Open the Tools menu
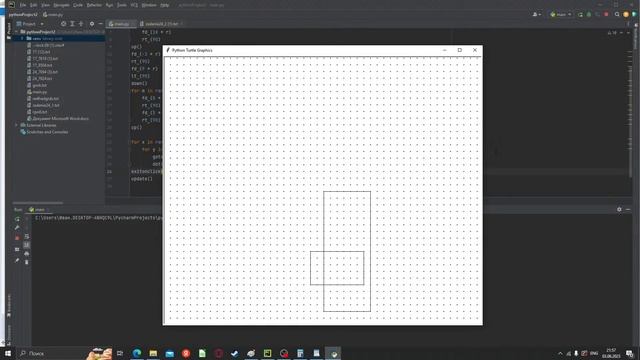The height and width of the screenshot is (360, 640). [122, 5]
